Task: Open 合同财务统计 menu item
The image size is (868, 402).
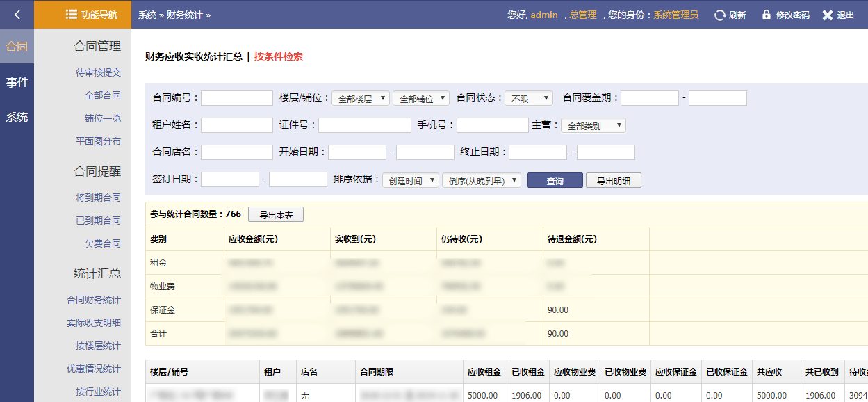Action: pos(94,300)
